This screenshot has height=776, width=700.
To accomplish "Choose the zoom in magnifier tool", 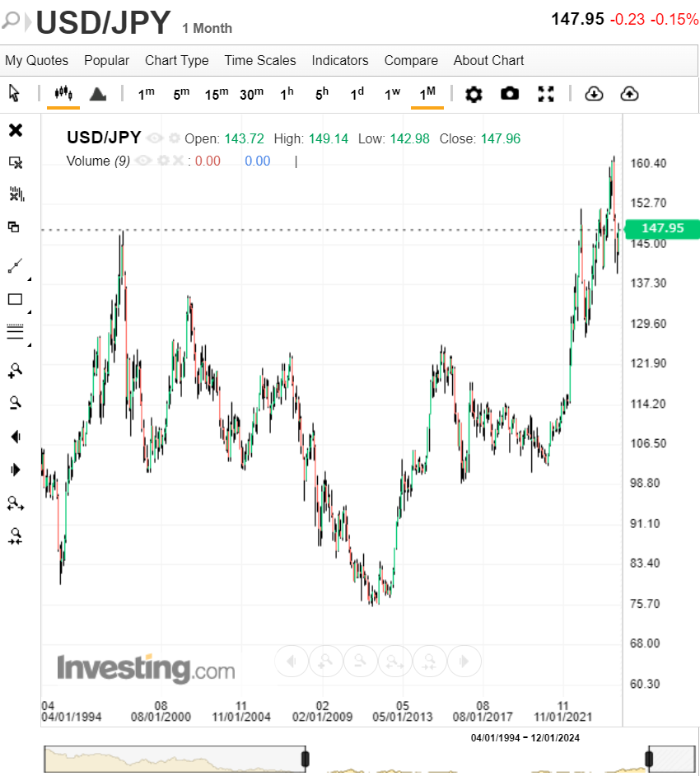I will pyautogui.click(x=16, y=371).
